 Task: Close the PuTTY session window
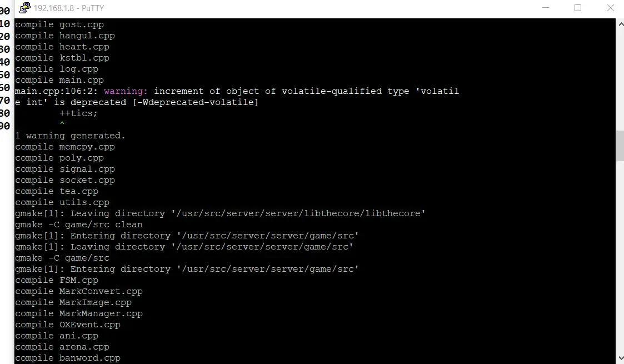tap(611, 8)
